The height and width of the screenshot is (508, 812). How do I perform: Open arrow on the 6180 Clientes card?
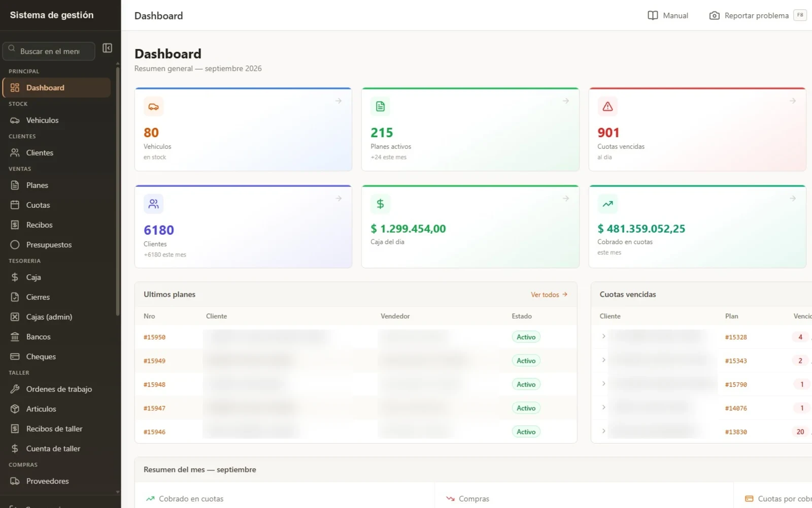339,199
